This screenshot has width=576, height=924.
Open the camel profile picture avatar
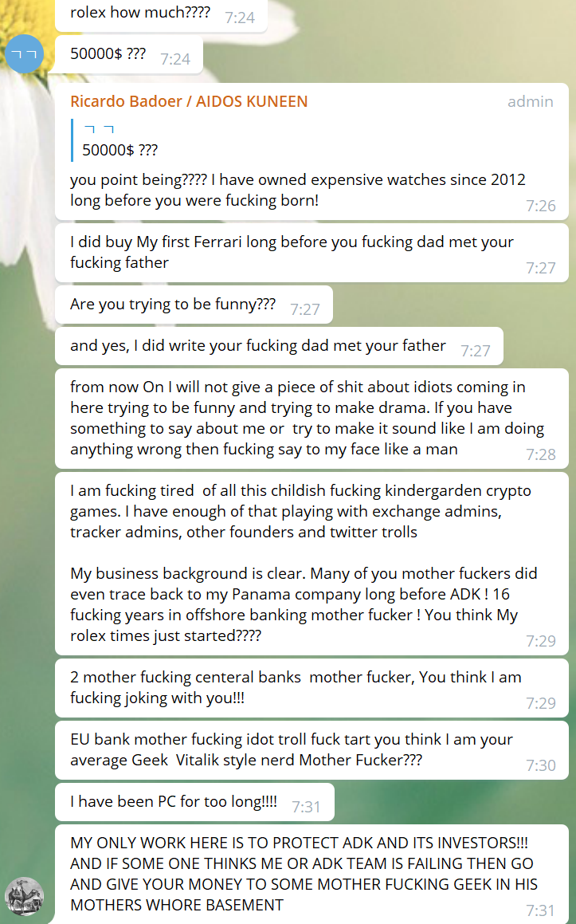pos(25,896)
